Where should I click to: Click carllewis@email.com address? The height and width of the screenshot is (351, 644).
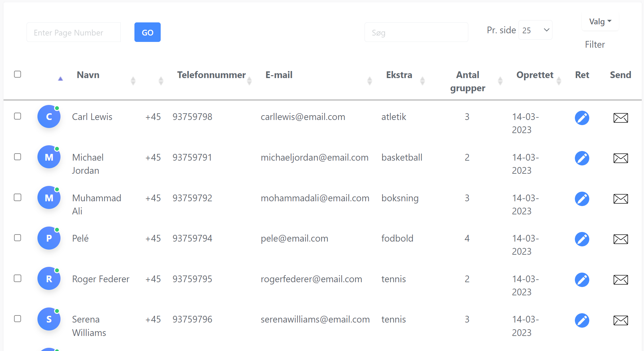pos(303,117)
